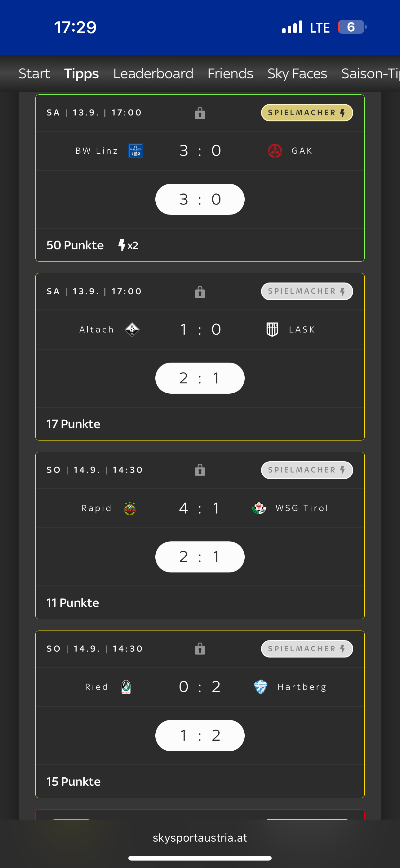Open skysportaustria.at address bar
This screenshot has height=868, width=400.
coord(200,837)
